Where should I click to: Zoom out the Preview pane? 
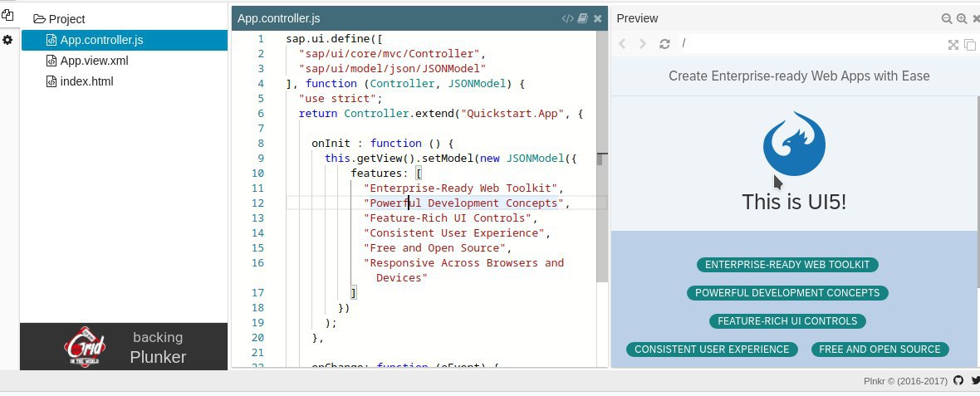pos(947,19)
